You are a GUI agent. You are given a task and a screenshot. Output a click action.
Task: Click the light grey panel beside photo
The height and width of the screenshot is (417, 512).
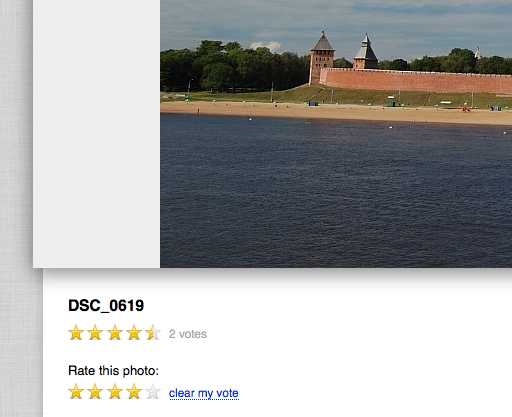coord(96,134)
